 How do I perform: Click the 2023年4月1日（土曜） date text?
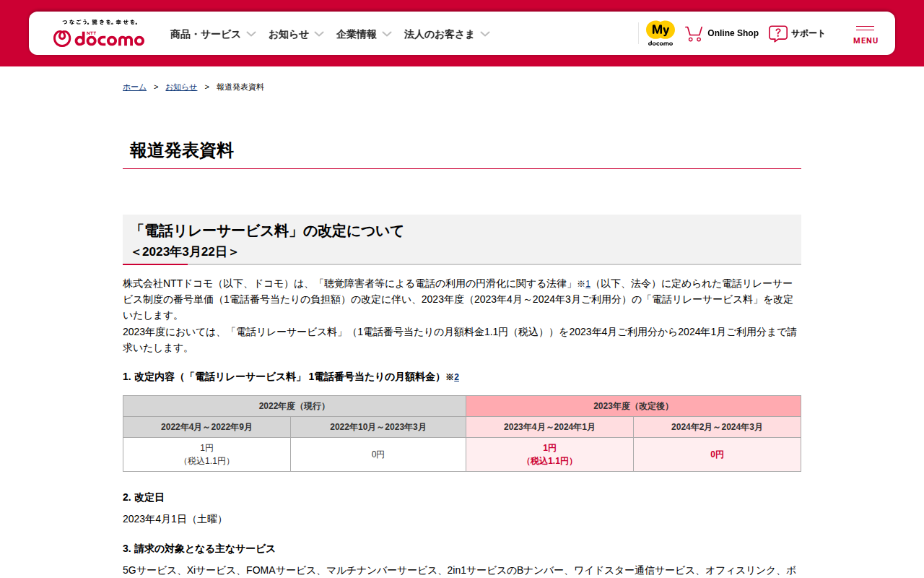pos(173,519)
